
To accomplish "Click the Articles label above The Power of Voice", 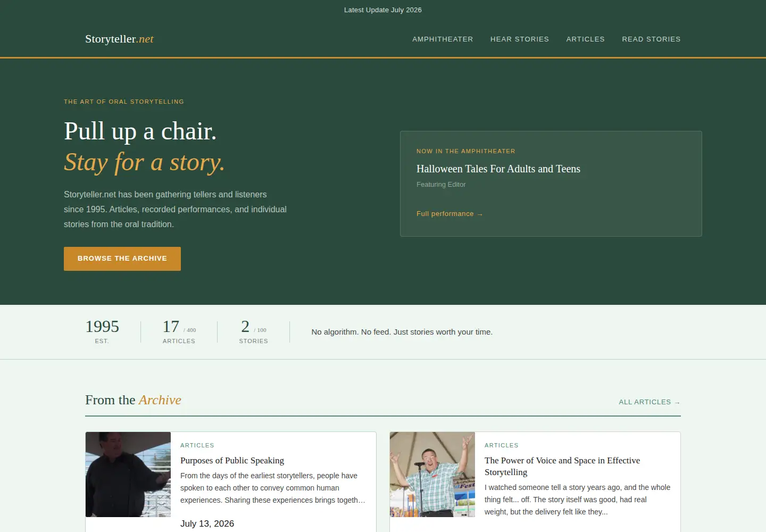I will pos(502,445).
